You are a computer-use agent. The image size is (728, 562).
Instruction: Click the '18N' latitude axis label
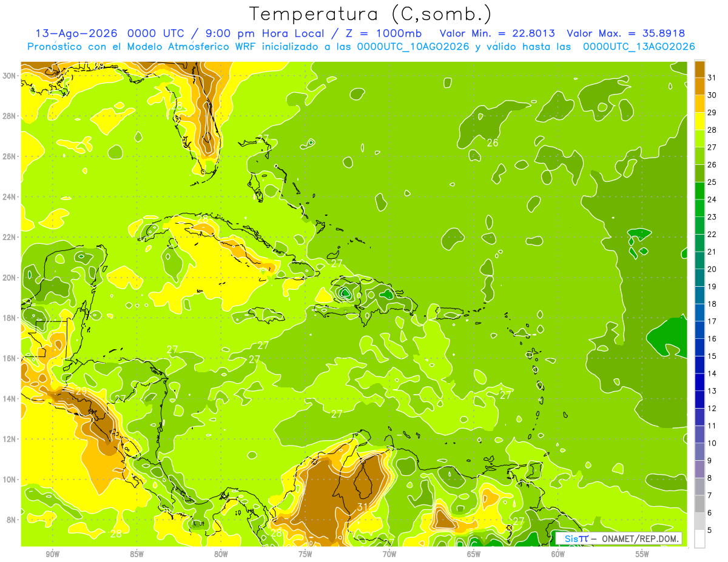9,318
